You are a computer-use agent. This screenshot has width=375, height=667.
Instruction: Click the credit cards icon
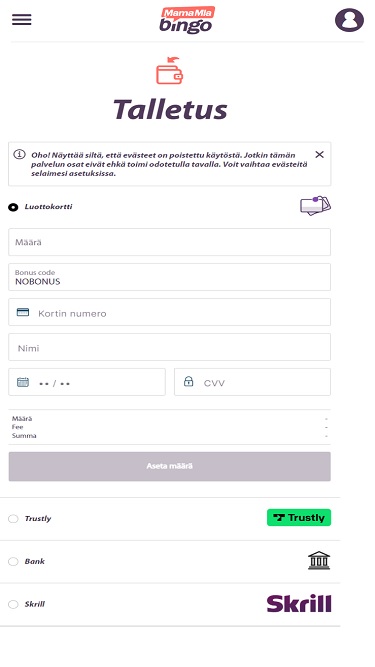click(x=315, y=205)
